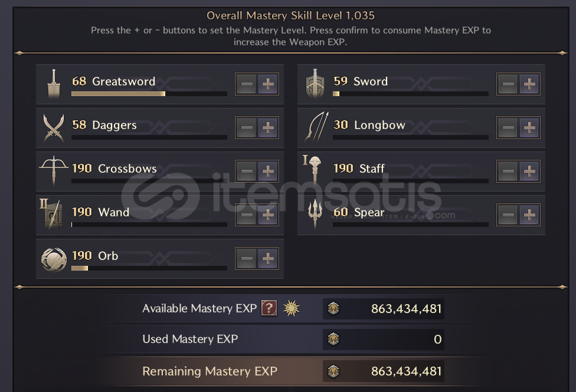
Task: Raise Sword mastery using plus button
Action: (529, 84)
